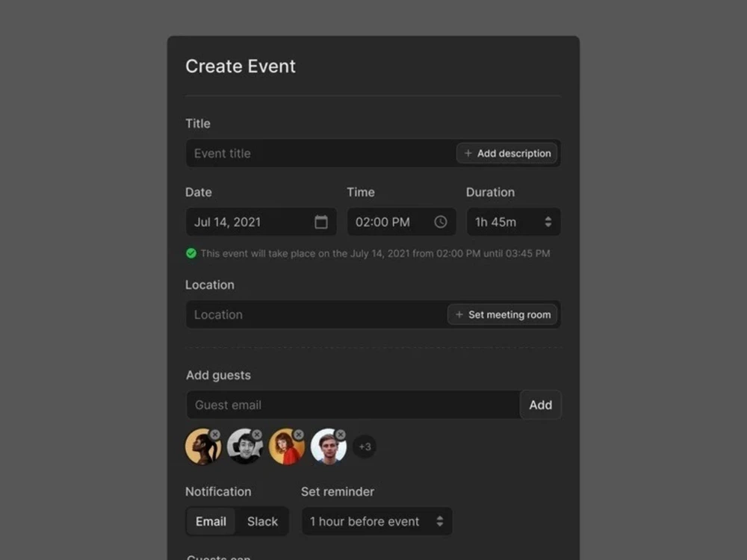747x560 pixels.
Task: Select the male guest avatar on white
Action: (329, 447)
